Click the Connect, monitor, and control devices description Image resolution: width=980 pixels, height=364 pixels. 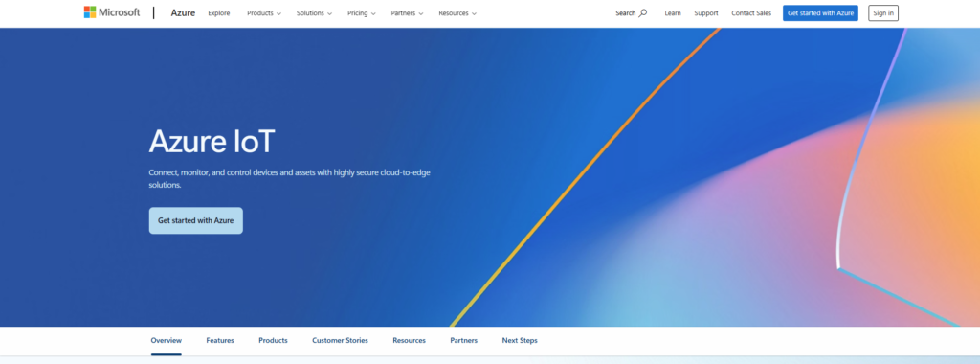coord(289,178)
